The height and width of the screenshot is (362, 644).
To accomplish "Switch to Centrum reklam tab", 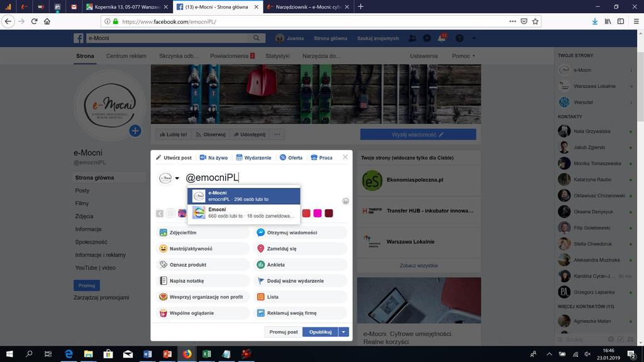I will (x=126, y=56).
